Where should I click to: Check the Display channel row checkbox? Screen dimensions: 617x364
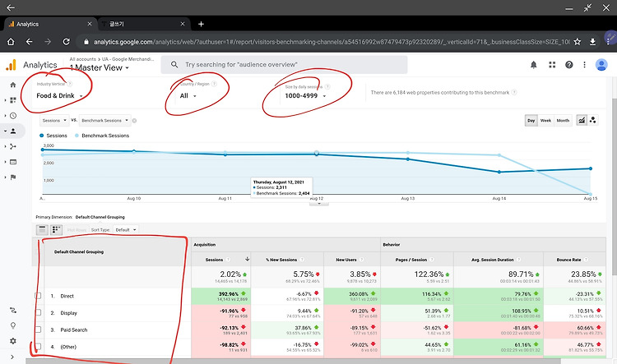[x=38, y=313]
